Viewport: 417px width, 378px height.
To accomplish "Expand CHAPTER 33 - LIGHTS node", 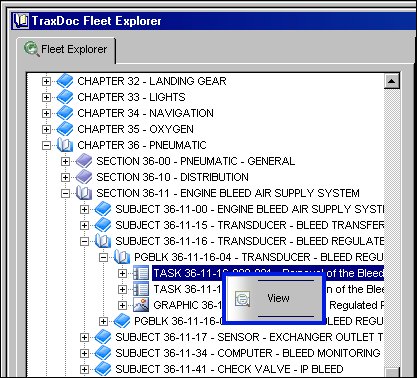I will pos(46,97).
